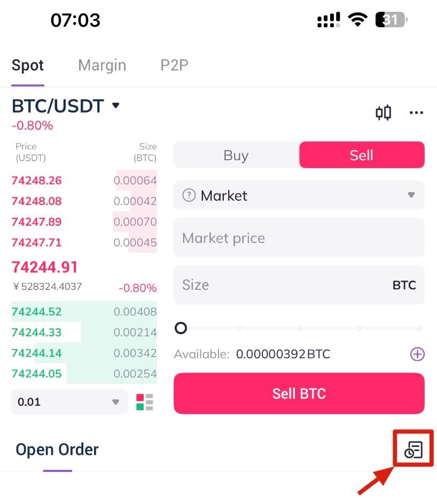Open order history icon
The image size is (437, 504).
point(413,450)
